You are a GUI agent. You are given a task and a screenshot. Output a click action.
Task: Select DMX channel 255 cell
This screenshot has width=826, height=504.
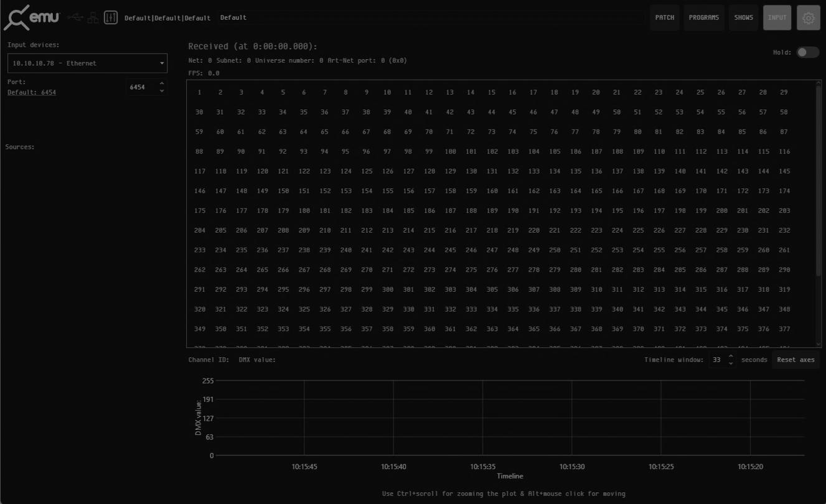click(659, 250)
